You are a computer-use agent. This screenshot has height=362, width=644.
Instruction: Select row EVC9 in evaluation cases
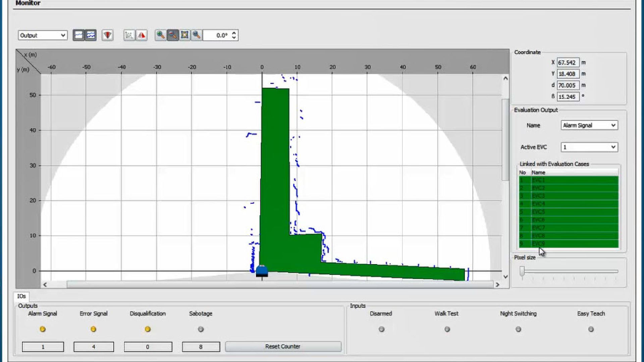point(569,244)
